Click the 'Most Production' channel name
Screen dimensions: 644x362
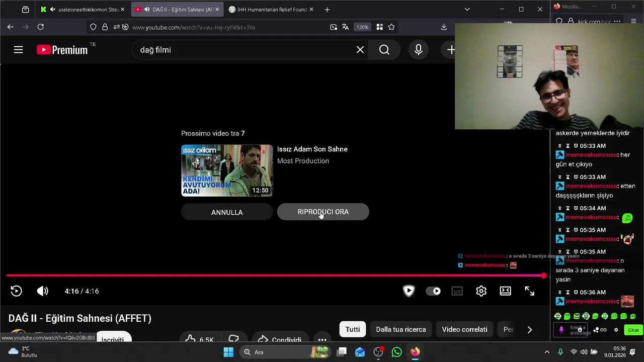coord(303,161)
